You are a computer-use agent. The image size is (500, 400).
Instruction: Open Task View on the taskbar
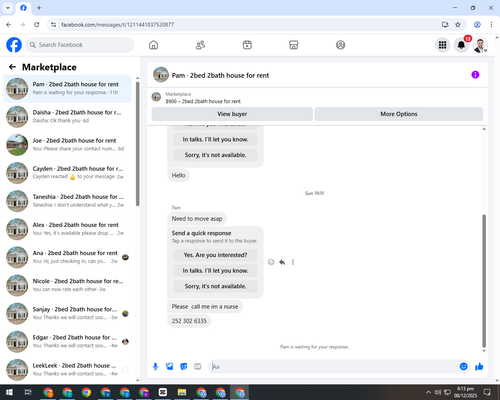coord(28,392)
